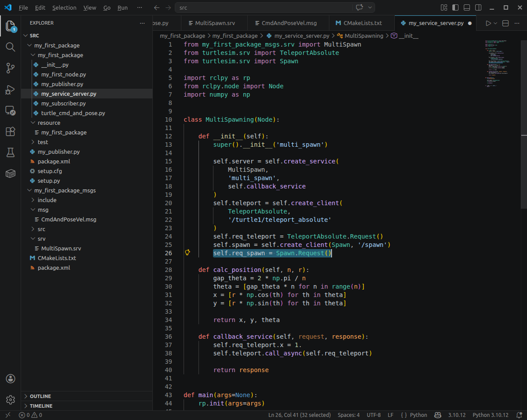Image resolution: width=527 pixels, height=420 pixels.
Task: Toggle the Secondary Side Bar
Action: pyautogui.click(x=478, y=7)
